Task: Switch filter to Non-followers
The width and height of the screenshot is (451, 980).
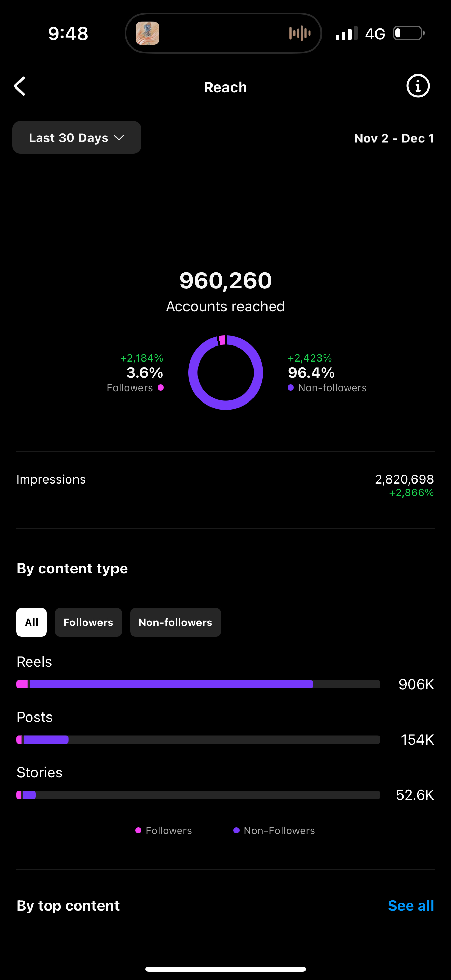Action: tap(175, 622)
